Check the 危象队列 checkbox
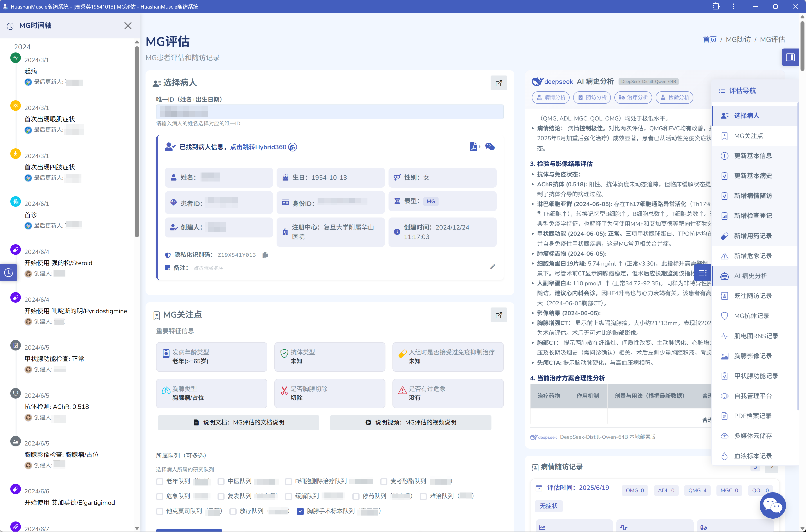Screen dimensions: 806x532 (x=159, y=496)
